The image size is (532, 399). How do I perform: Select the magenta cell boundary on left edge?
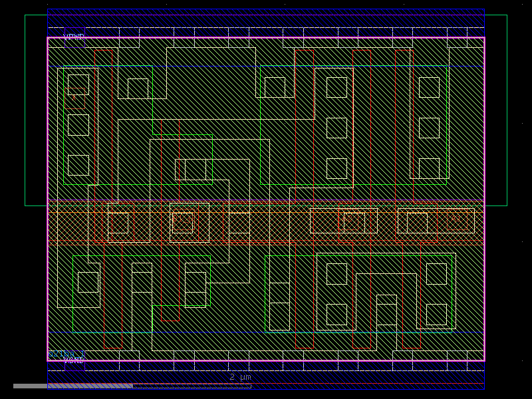click(x=49, y=199)
